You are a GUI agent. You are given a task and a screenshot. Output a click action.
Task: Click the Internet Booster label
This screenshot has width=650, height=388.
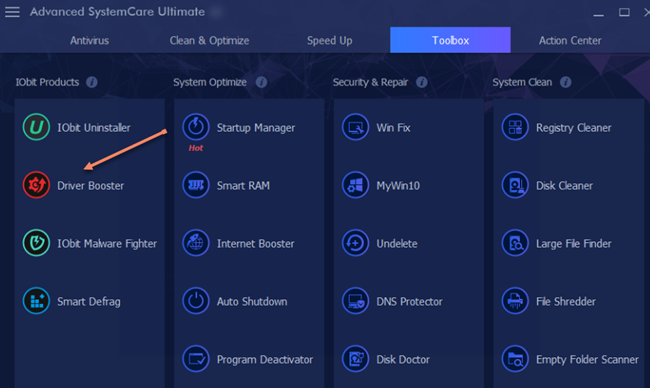pyautogui.click(x=255, y=243)
